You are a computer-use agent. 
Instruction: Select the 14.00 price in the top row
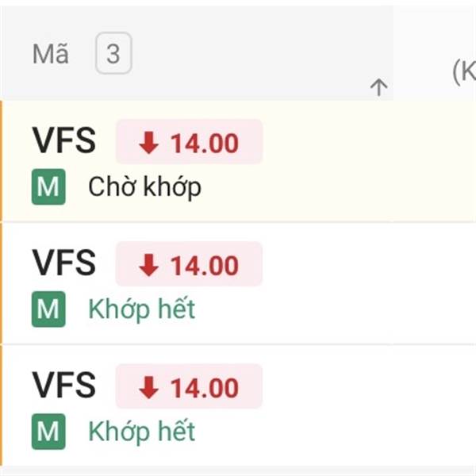tap(204, 144)
